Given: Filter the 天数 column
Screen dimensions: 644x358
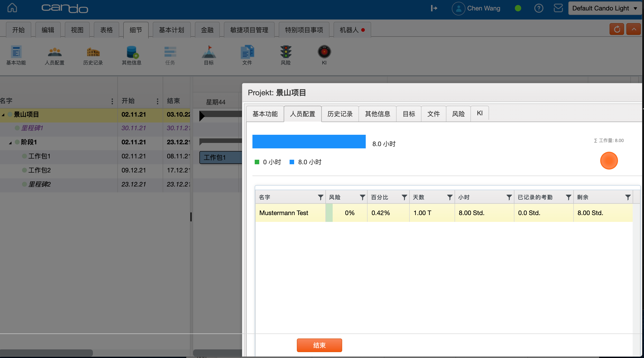Looking at the screenshot, I should (450, 198).
